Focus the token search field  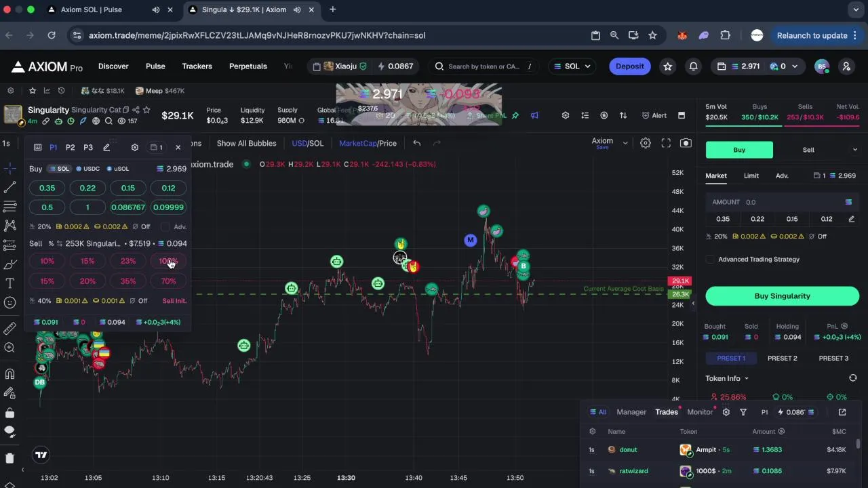(x=484, y=66)
